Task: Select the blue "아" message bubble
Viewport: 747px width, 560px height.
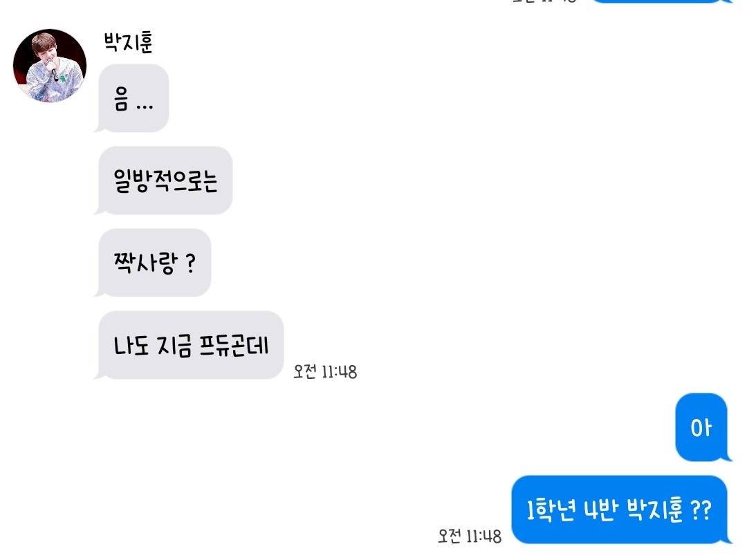Action: click(x=703, y=427)
